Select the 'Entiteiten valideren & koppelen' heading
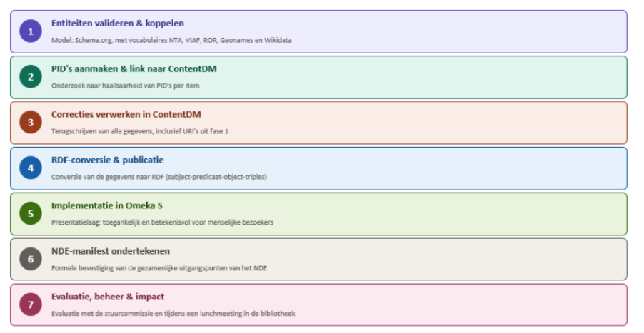 point(118,24)
